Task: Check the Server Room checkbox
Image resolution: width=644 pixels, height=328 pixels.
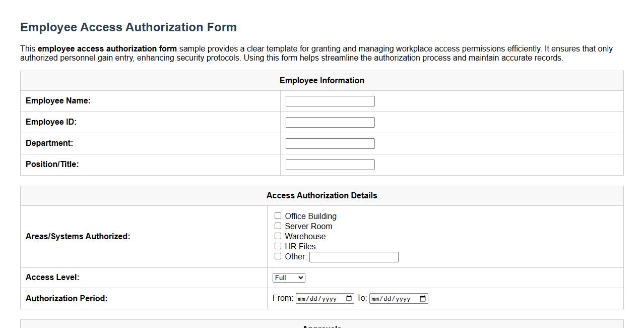Action: click(x=278, y=226)
